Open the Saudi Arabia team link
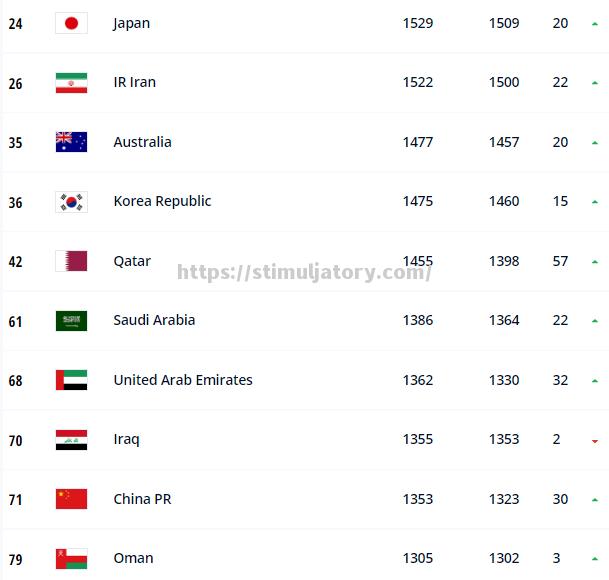Viewport: 609px width, 580px height. coord(154,320)
